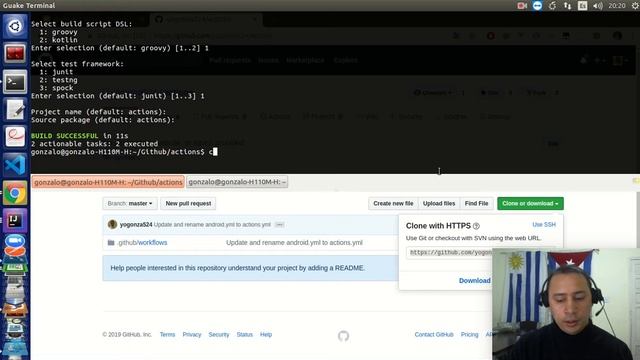Open the Ubuntu dash from the launcher
This screenshot has height=360, width=640.
[x=15, y=27]
